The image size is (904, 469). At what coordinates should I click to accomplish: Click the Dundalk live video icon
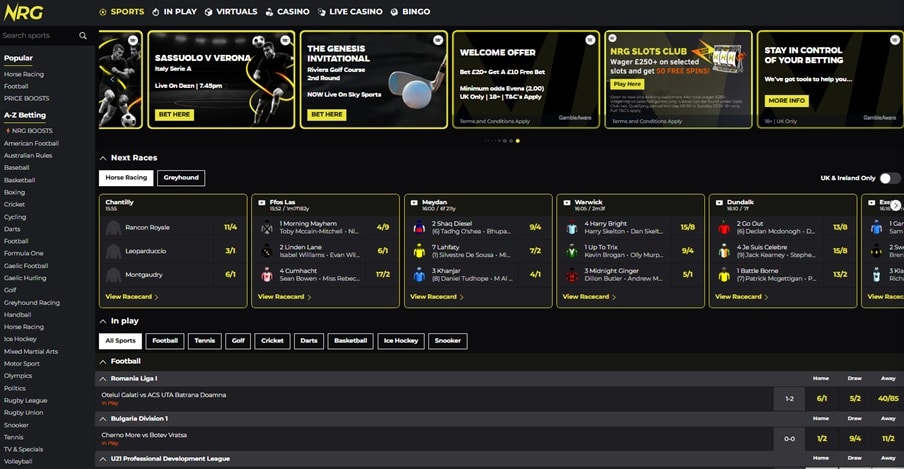point(719,202)
